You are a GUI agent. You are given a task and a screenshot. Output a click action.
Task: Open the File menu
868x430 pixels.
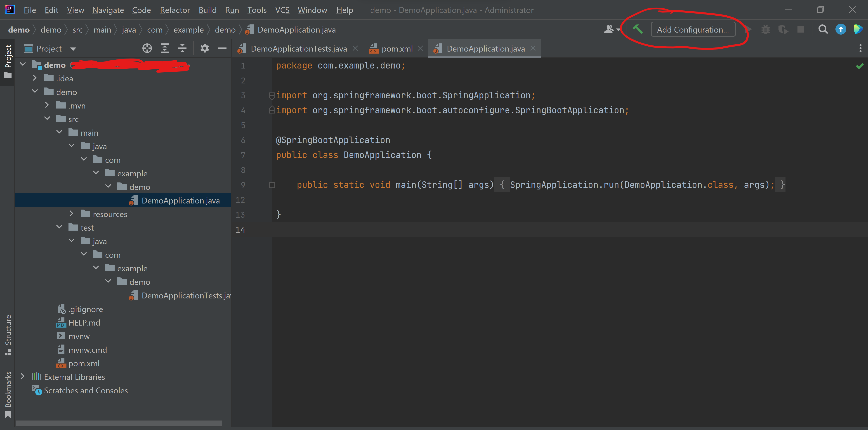click(x=30, y=10)
